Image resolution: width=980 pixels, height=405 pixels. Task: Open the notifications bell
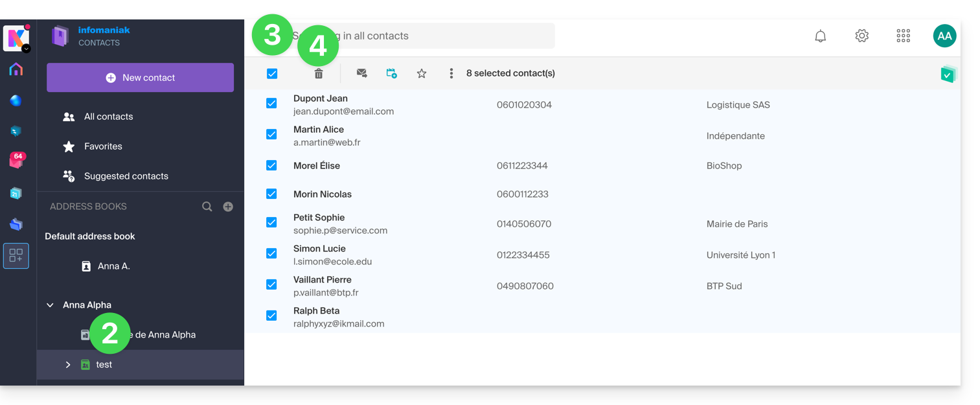pyautogui.click(x=820, y=36)
